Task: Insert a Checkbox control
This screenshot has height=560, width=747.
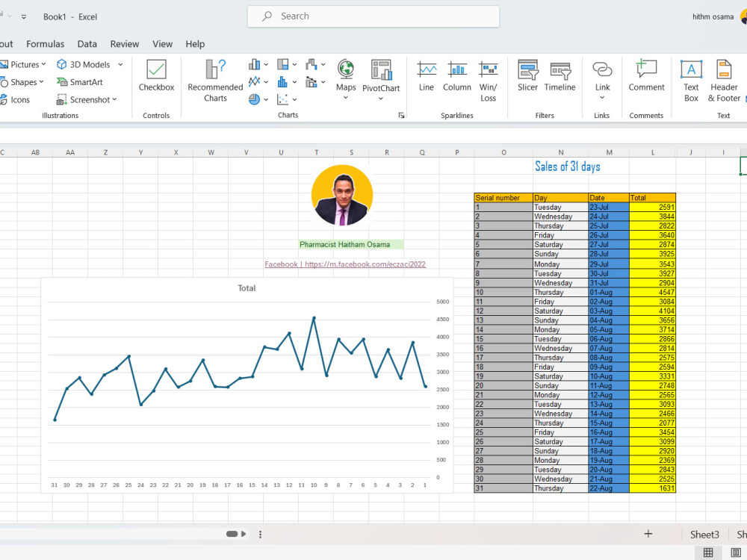Action: pos(156,75)
